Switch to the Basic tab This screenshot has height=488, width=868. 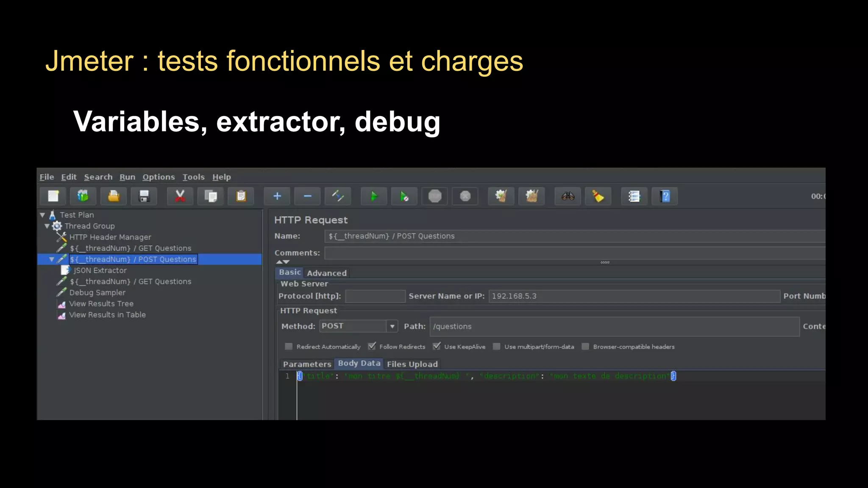(x=290, y=272)
